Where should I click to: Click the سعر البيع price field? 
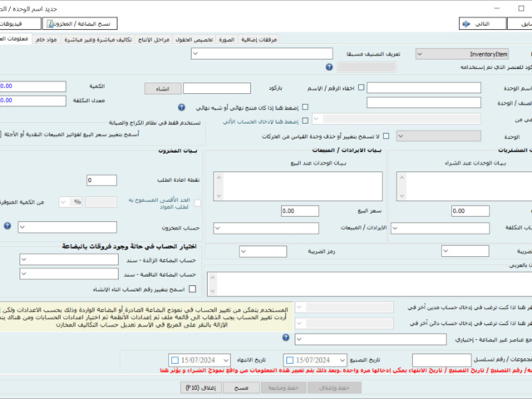tap(300, 211)
